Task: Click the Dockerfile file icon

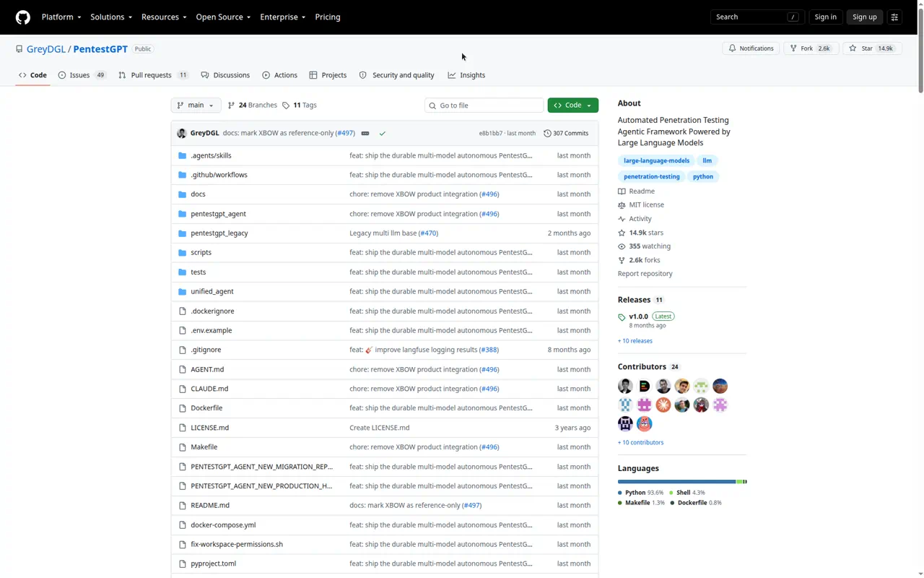Action: point(183,408)
